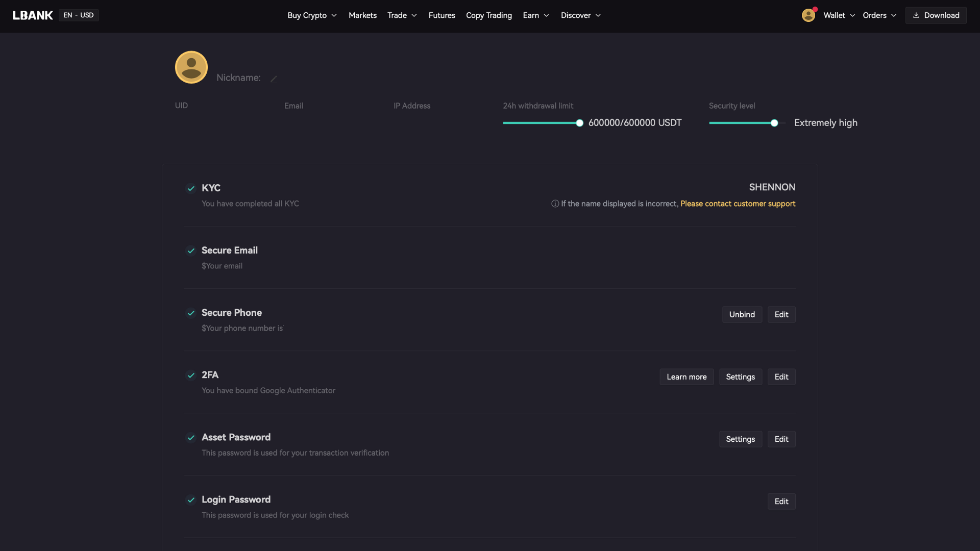Click the KYC info circle icon
The image size is (980, 551).
coord(554,204)
